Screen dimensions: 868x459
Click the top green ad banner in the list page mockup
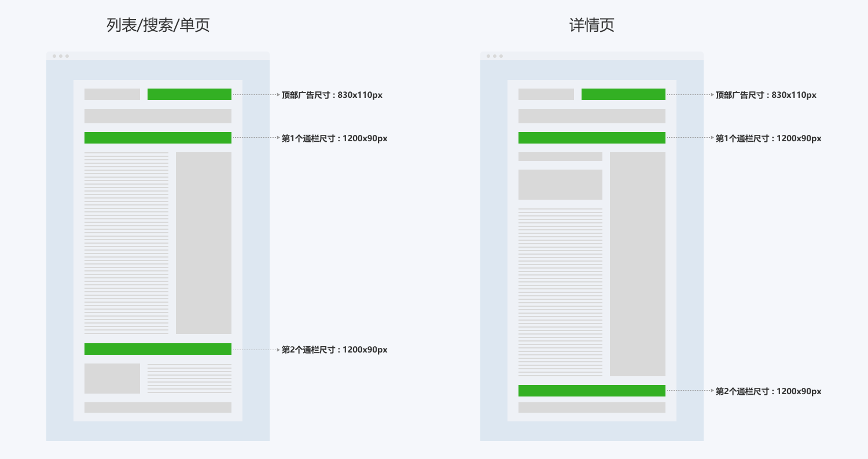[189, 94]
